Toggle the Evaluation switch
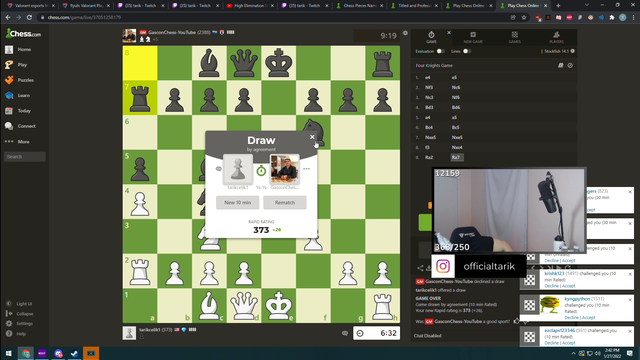Image resolution: width=640 pixels, height=360 pixels. [440, 51]
